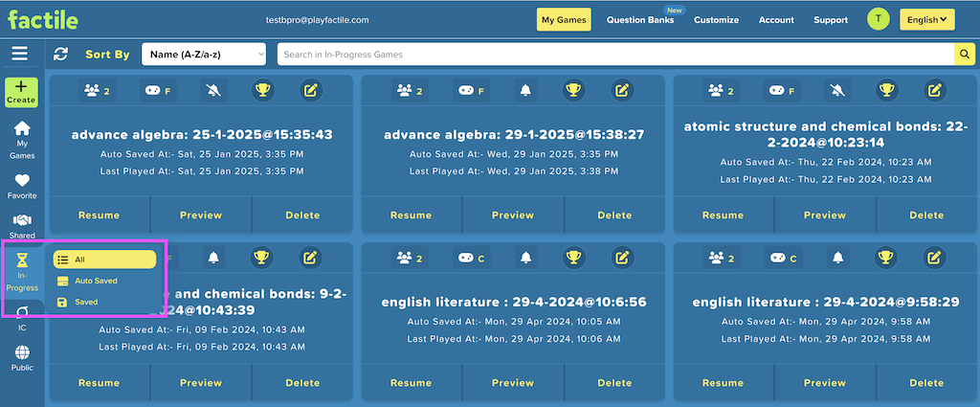Open the Question Banks tab
980x407 pixels.
(x=640, y=20)
